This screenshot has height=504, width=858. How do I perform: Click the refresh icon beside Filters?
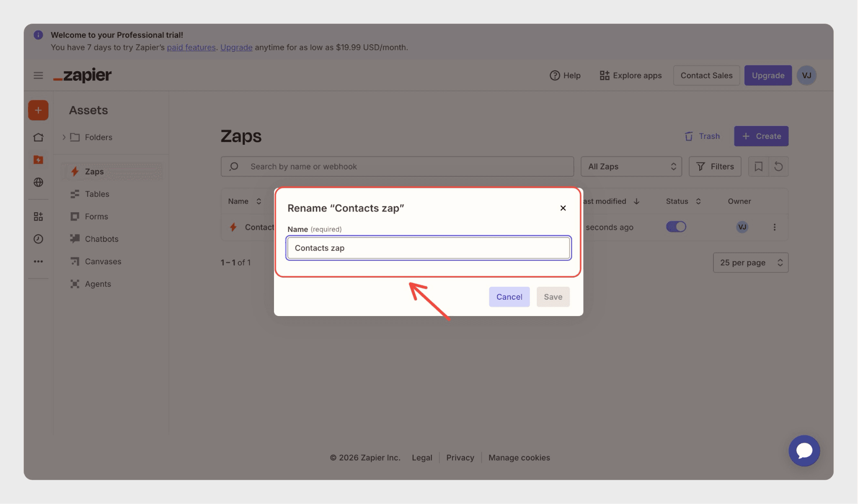(778, 167)
